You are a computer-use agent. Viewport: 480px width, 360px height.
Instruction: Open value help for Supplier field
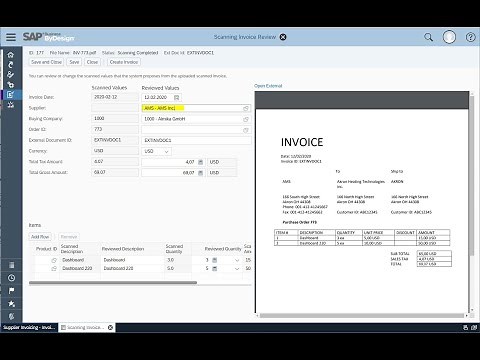[x=246, y=108]
